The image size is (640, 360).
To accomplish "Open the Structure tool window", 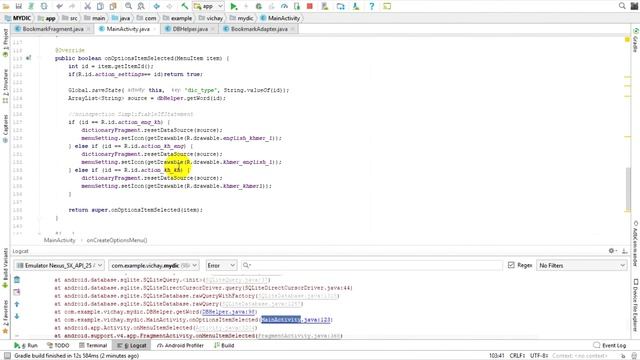I will click(5, 87).
